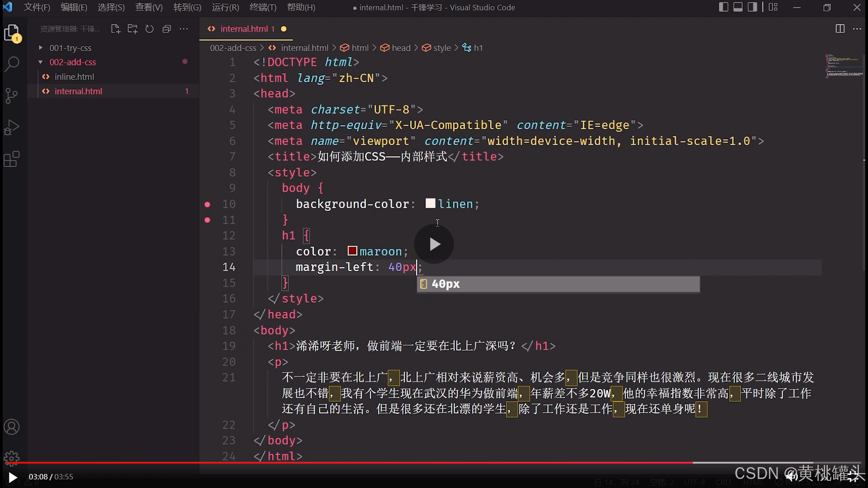
Task: Open the maroon color swatch picker
Action: coord(353,250)
